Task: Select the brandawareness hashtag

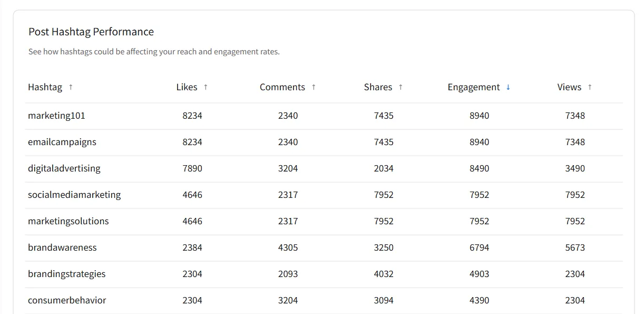Action: 62,248
